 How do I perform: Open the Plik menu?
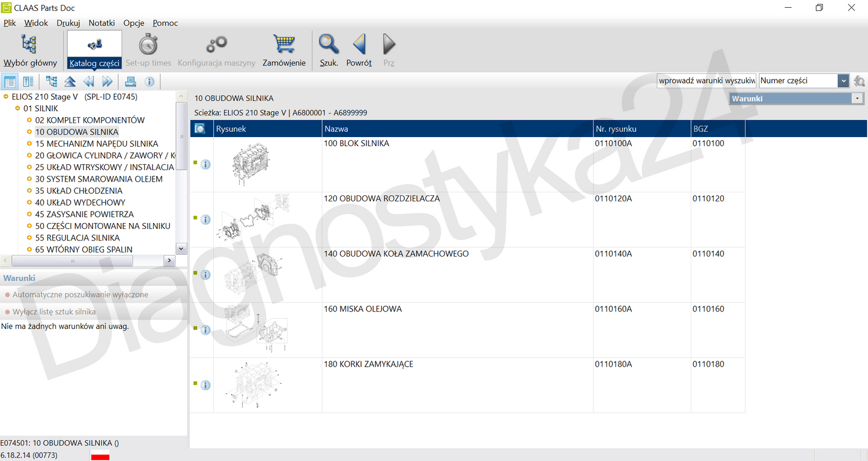click(10, 23)
